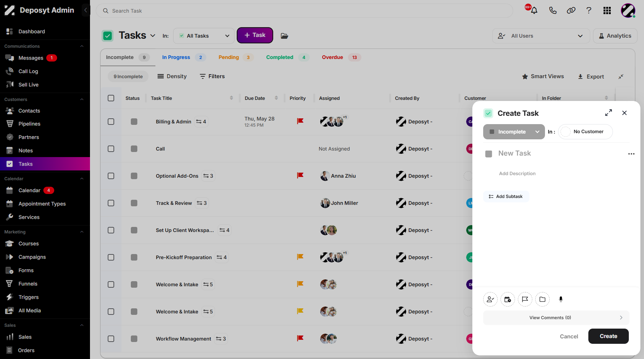This screenshot has height=359, width=644.
Task: Open the help question mark icon
Action: 589,10
